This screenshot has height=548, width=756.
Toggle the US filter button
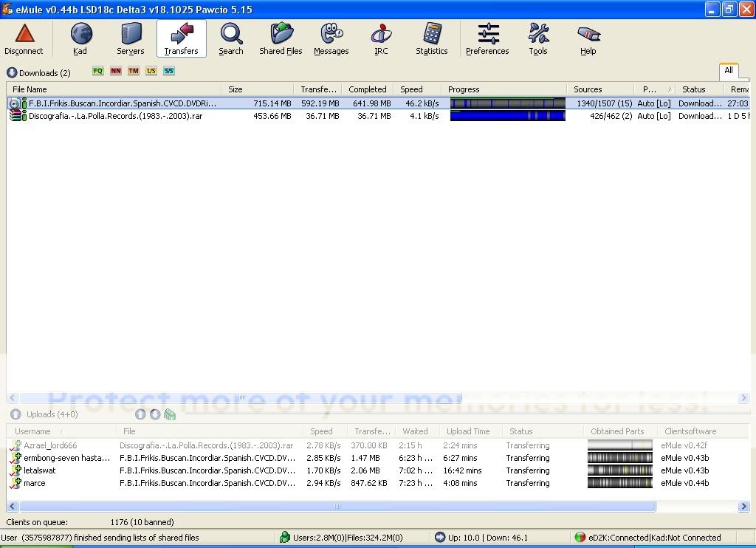151,71
